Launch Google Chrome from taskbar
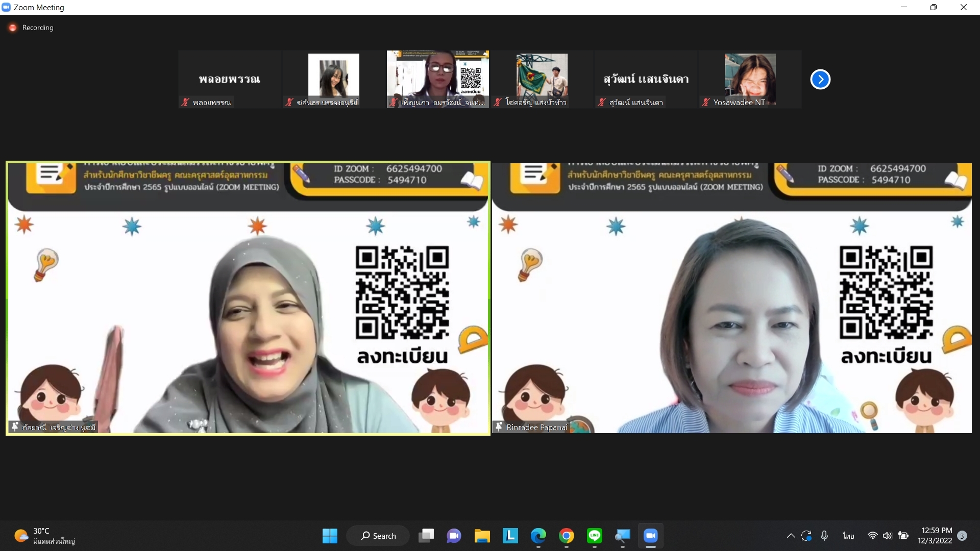 click(566, 536)
